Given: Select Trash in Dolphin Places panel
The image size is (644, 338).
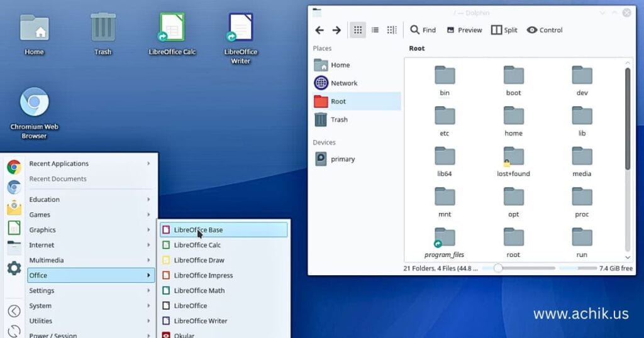Looking at the screenshot, I should [x=357, y=119].
